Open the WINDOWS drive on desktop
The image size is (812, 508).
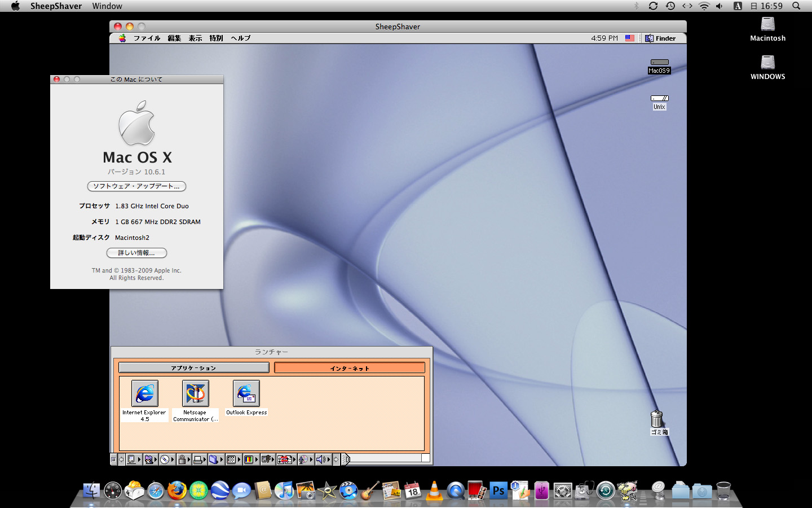pyautogui.click(x=767, y=68)
